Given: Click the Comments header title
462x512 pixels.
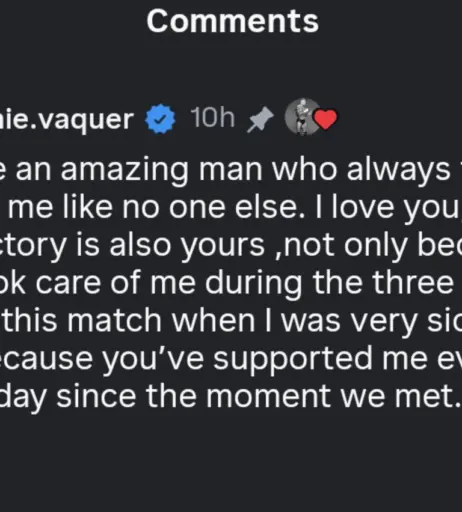Looking at the screenshot, I should pos(233,21).
